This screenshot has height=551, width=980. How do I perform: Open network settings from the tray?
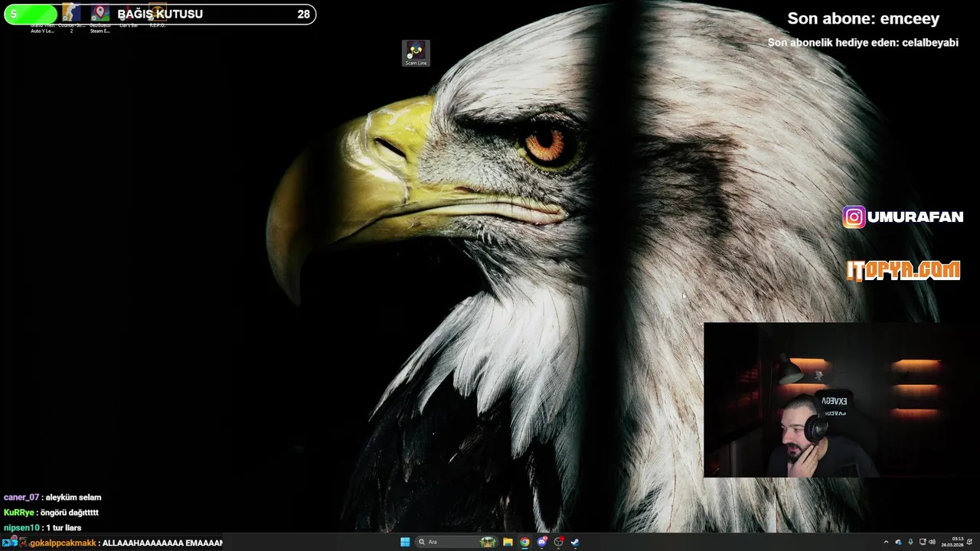pos(923,542)
